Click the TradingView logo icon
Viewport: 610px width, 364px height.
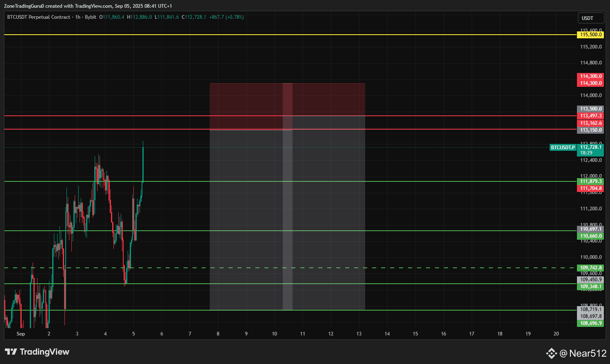(11, 352)
